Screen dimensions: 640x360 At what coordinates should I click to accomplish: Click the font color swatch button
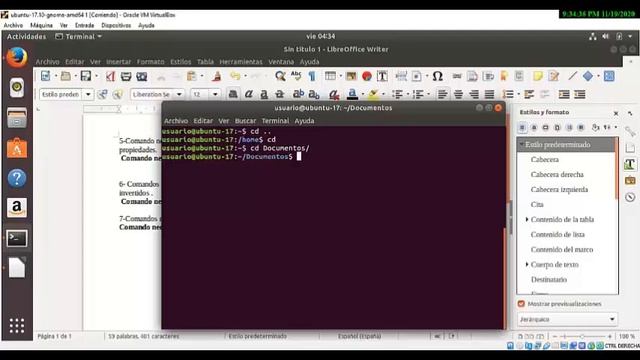(352, 94)
